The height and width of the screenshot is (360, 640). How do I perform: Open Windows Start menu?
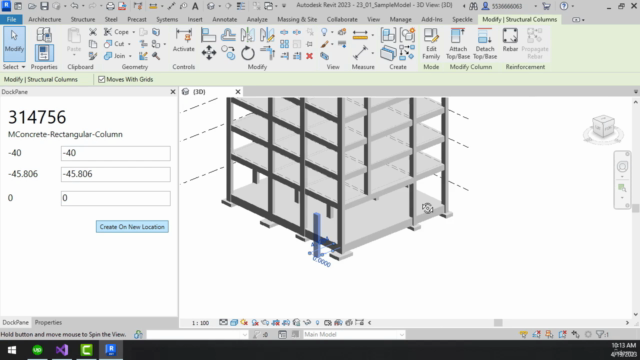coord(12,350)
